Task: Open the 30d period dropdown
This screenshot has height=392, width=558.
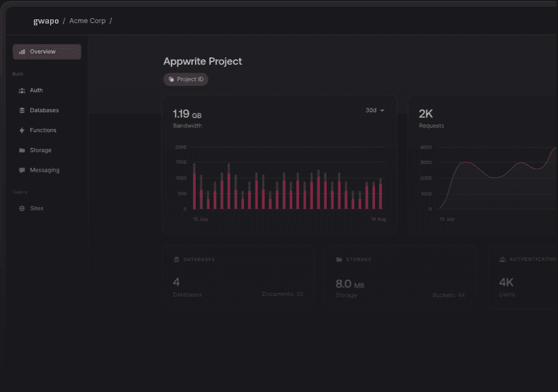Action: pyautogui.click(x=374, y=111)
